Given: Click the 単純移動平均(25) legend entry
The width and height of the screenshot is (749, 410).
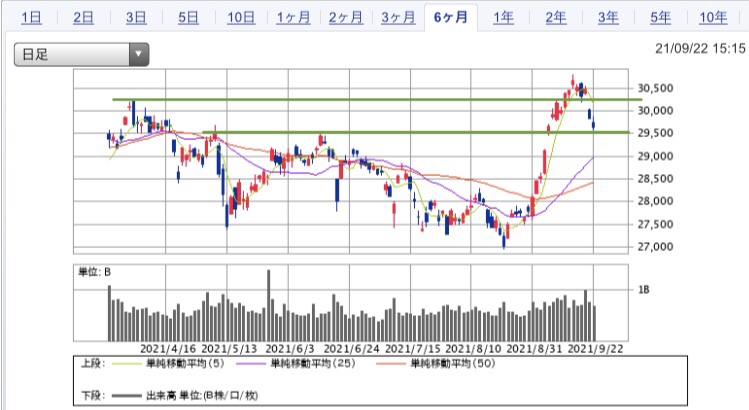Looking at the screenshot, I should click(313, 364).
